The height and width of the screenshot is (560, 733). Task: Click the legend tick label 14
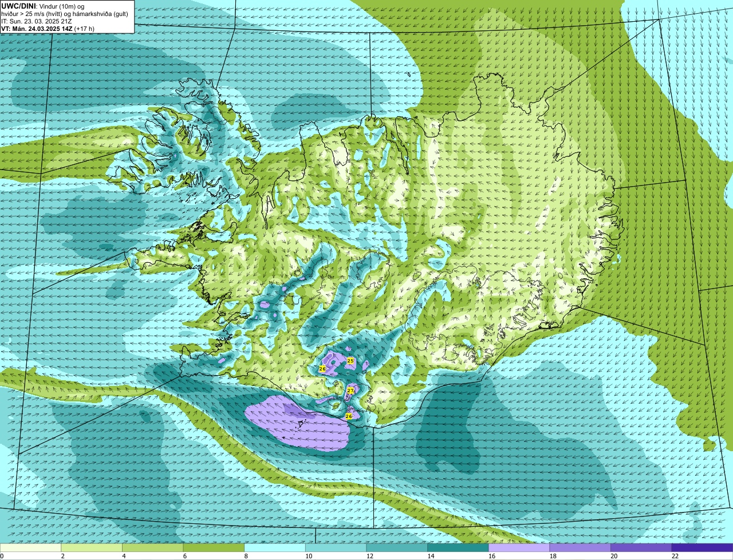click(x=431, y=556)
